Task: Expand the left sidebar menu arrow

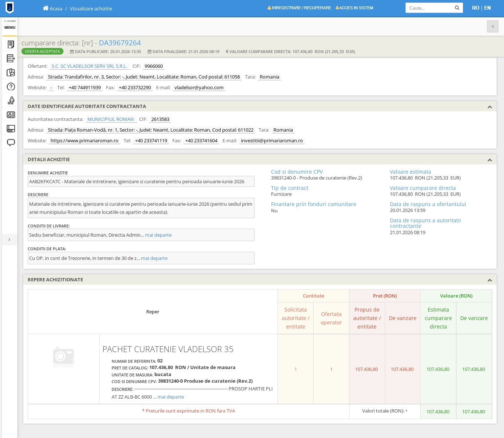Action: 9,240
